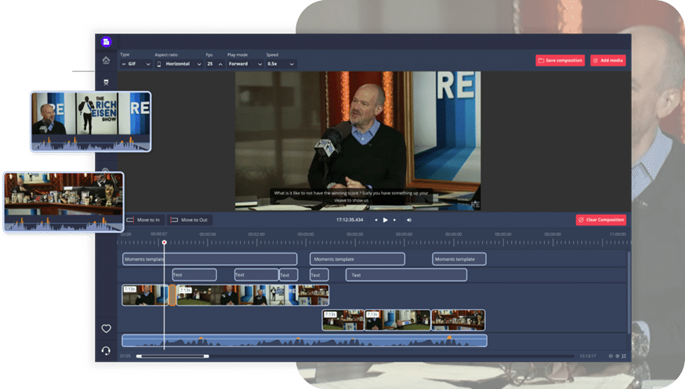Click the zoom-in timeline icon
Screen dimensions: 685x389
[617, 356]
